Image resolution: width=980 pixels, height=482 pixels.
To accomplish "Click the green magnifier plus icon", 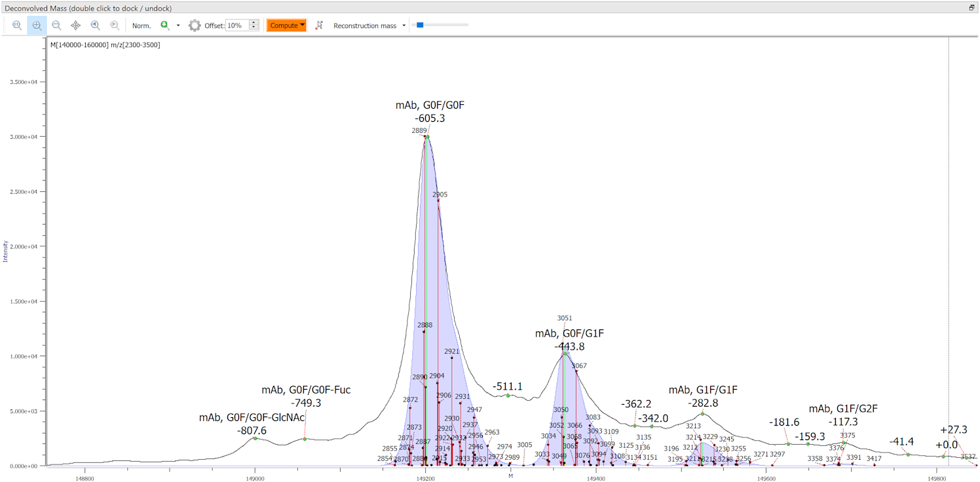I will tap(165, 26).
